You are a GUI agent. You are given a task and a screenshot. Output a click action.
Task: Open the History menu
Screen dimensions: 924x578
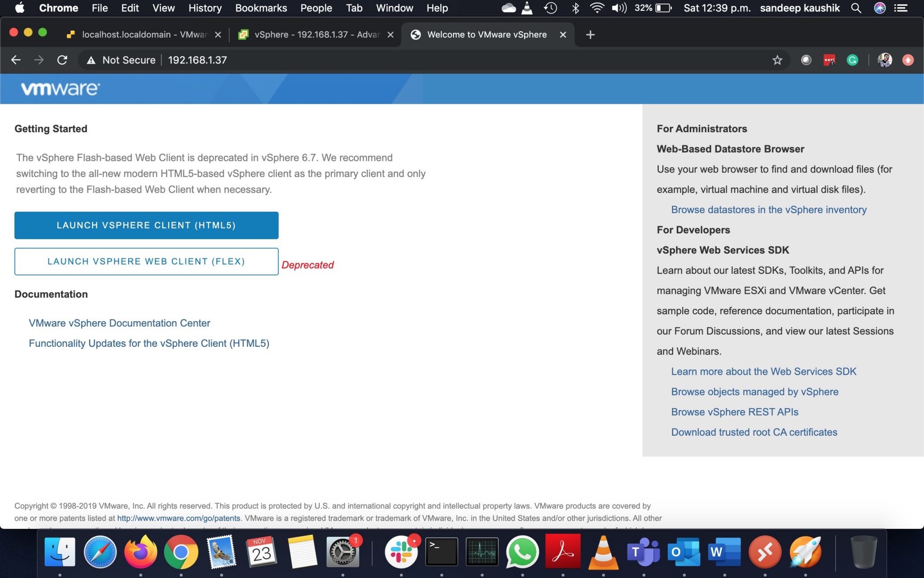pos(205,8)
